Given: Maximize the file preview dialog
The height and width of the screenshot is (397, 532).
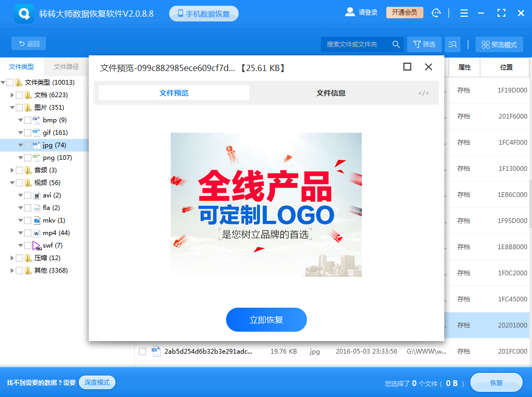Looking at the screenshot, I should pyautogui.click(x=407, y=67).
